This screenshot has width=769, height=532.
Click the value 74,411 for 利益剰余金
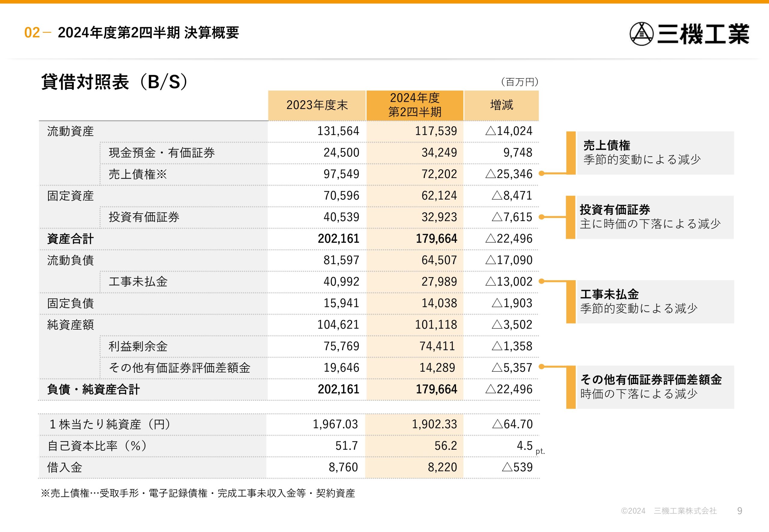437,346
